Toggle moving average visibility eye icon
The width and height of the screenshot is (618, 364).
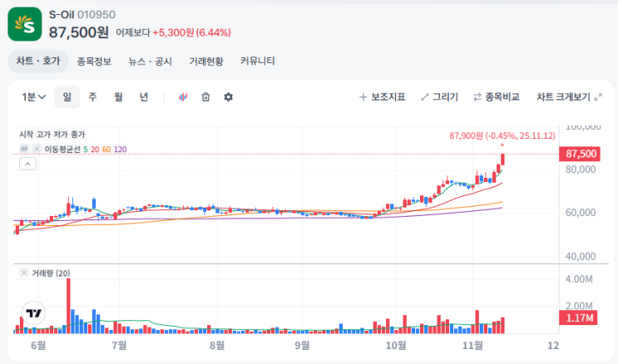[x=24, y=149]
